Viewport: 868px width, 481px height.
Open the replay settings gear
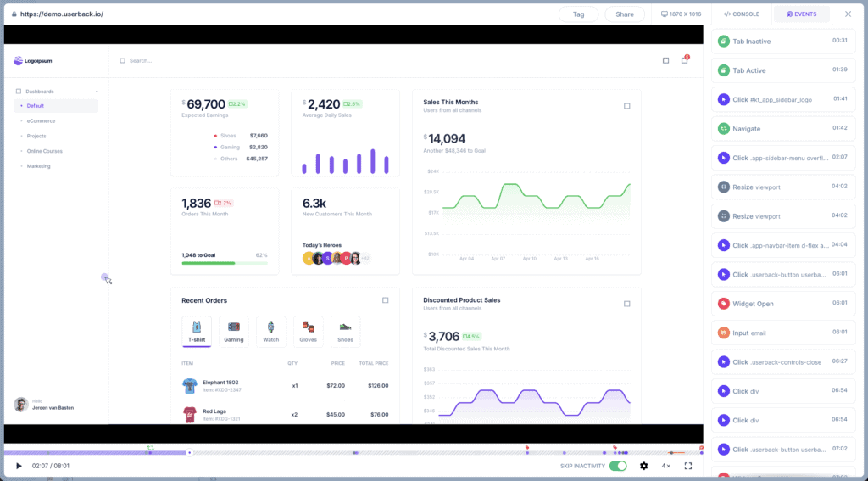643,466
